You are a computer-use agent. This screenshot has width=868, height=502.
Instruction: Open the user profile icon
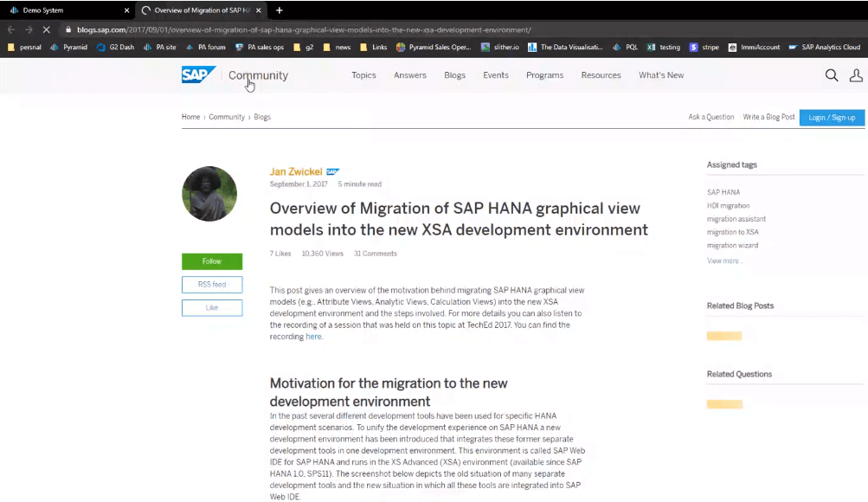click(x=856, y=75)
